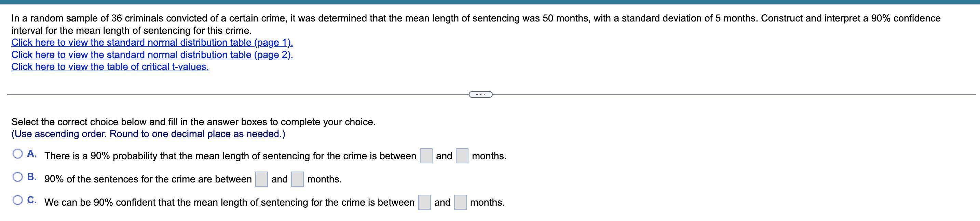This screenshot has height=221, width=980.
Task: Click the upper bound box in choice C
Action: coord(460,202)
